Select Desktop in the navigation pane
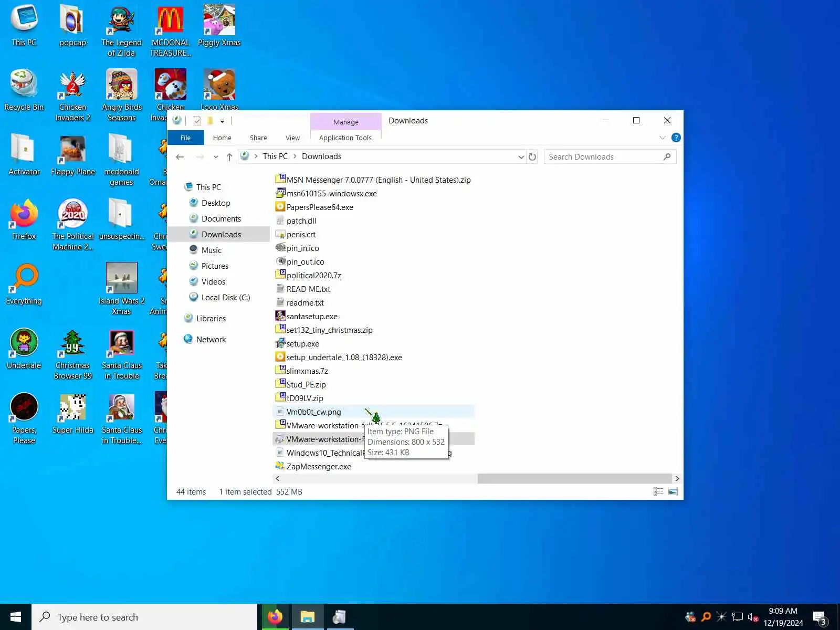Viewport: 840px width, 630px height. point(216,203)
